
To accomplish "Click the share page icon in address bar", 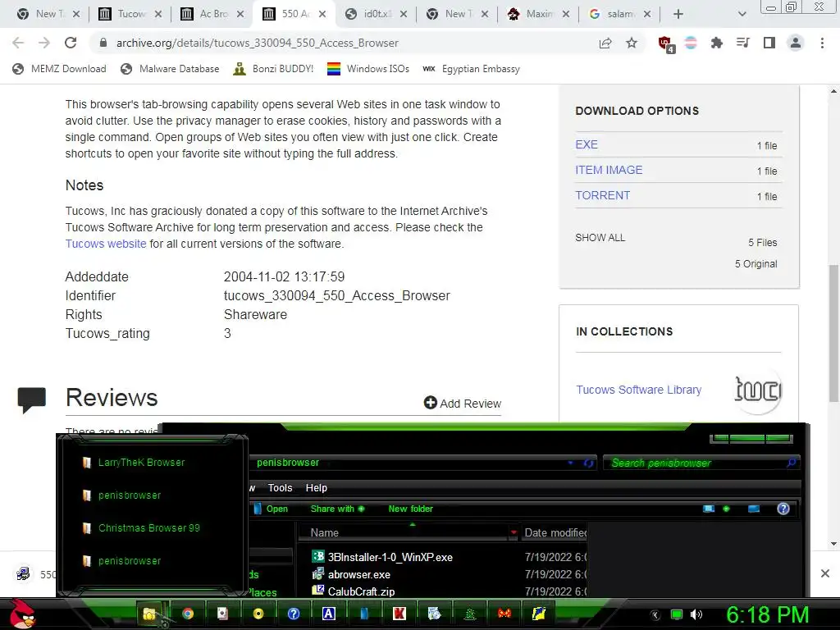I will pyautogui.click(x=605, y=43).
